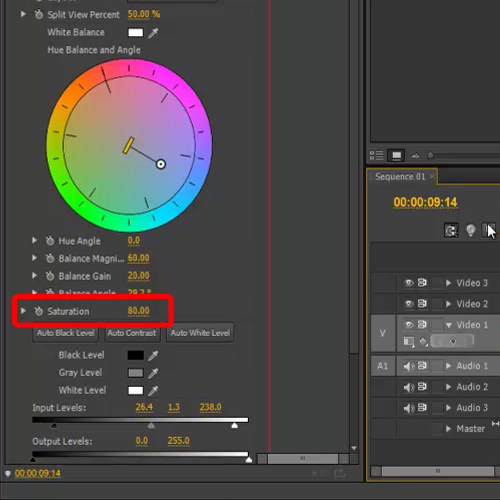
Task: Toggle sync lock for Video 1
Action: (422, 324)
